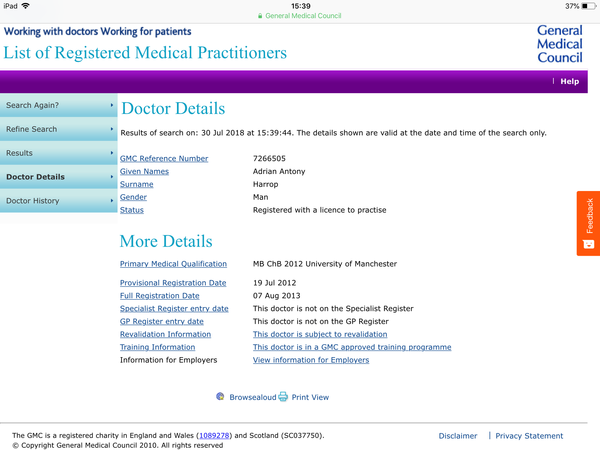Click GP Register entry date link
Viewport: 600px width, 450px height.
pyautogui.click(x=162, y=321)
